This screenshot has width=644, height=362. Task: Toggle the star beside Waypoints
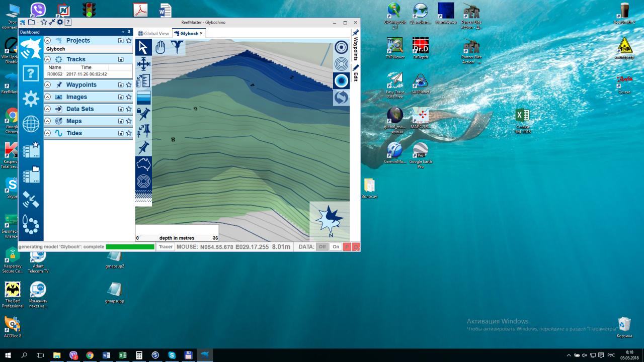(129, 85)
